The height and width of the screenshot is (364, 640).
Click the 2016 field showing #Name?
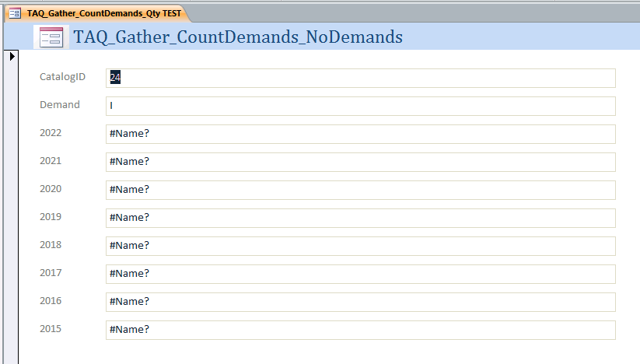[x=360, y=302]
